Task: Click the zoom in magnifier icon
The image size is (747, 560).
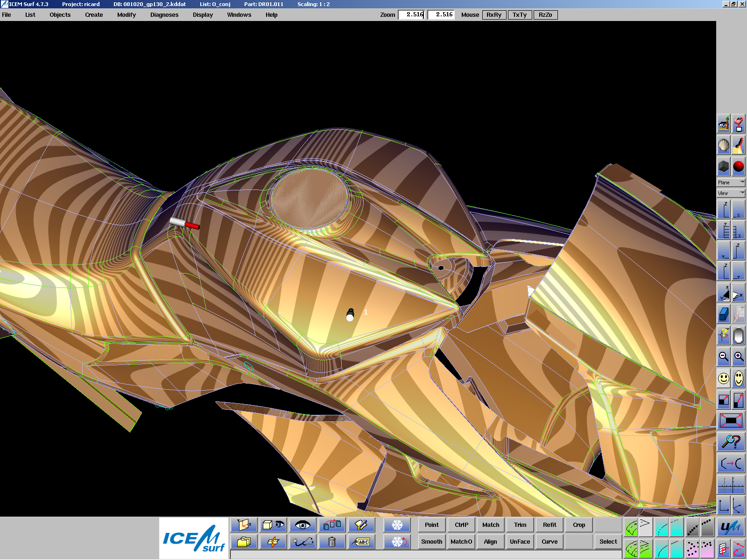Action: pos(739,357)
